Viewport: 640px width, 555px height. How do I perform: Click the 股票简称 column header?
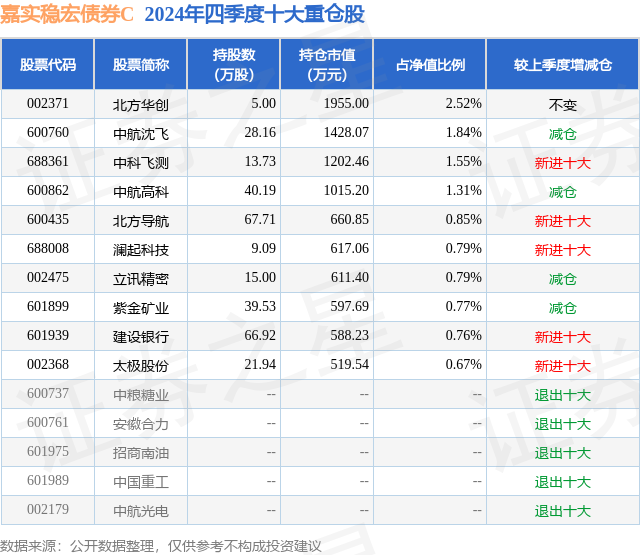(141, 64)
